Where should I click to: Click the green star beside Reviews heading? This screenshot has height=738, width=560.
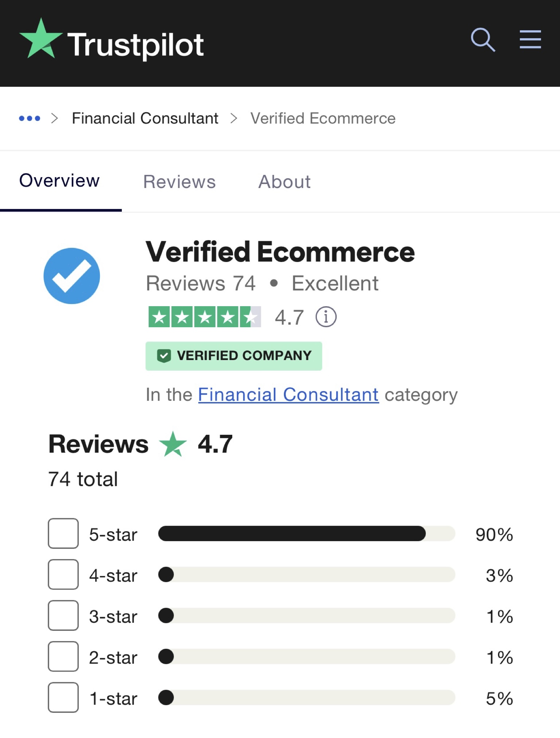[x=173, y=444]
